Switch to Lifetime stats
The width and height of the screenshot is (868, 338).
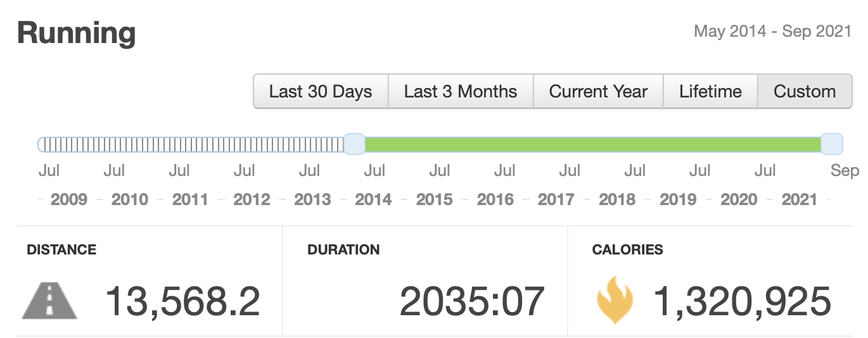(x=710, y=91)
